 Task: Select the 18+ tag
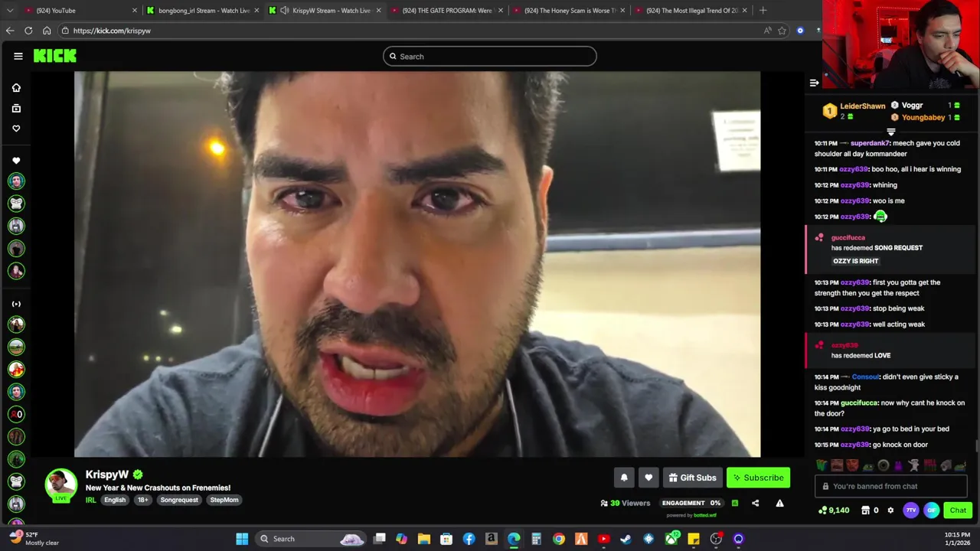143,500
